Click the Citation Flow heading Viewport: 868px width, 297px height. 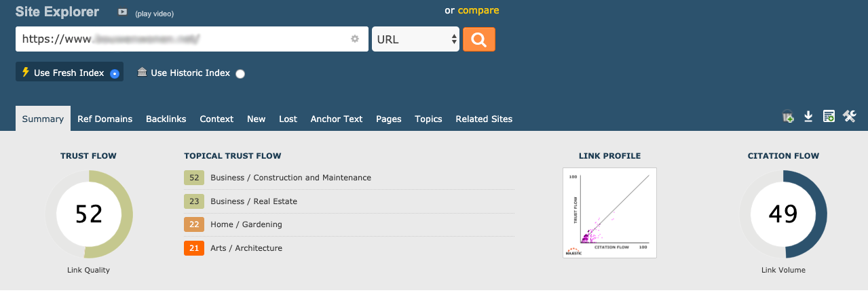coord(783,156)
